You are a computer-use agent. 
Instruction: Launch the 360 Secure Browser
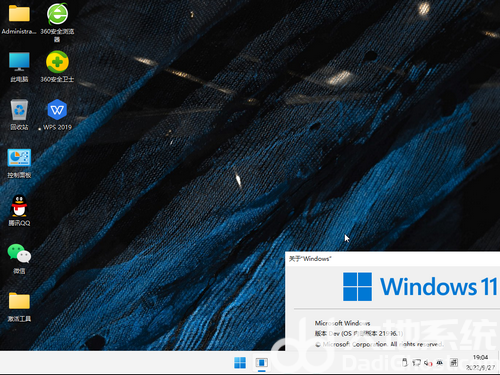[57, 22]
